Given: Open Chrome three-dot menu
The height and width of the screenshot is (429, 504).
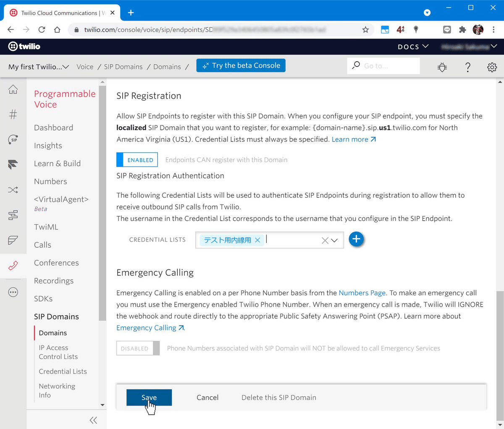Looking at the screenshot, I should coord(493,29).
